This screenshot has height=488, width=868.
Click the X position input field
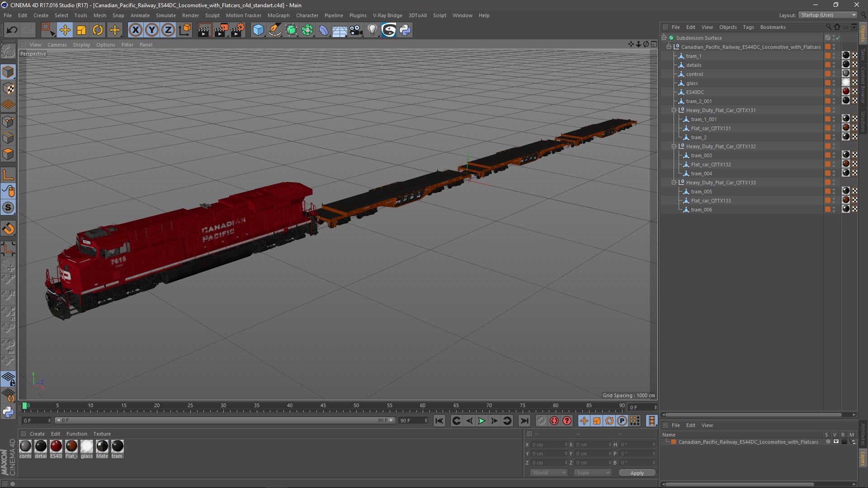tap(549, 445)
